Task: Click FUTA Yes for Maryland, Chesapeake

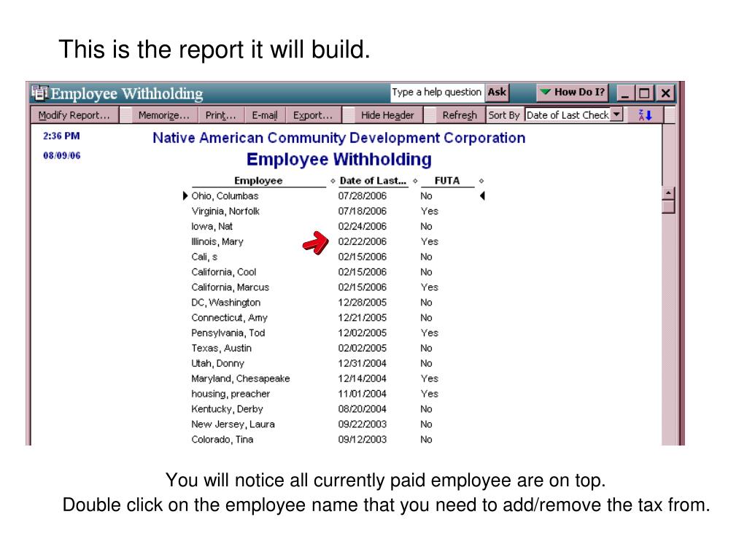Action: pos(429,378)
